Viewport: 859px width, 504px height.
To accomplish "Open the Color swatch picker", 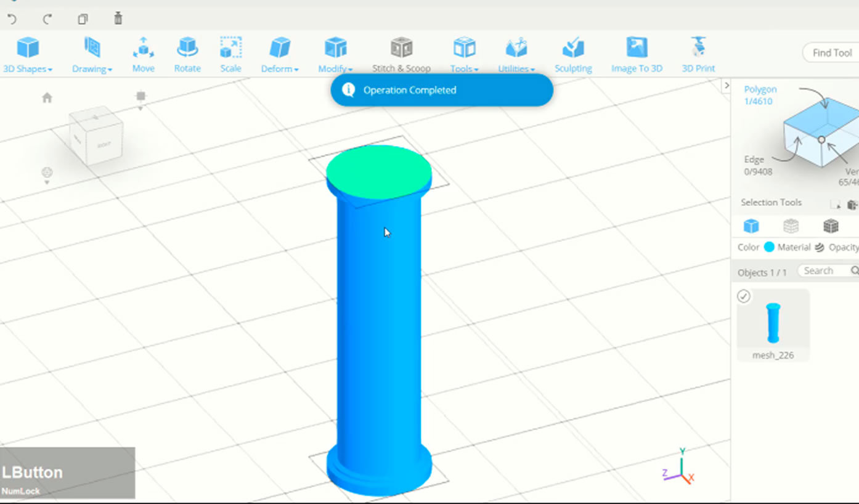I will click(769, 247).
